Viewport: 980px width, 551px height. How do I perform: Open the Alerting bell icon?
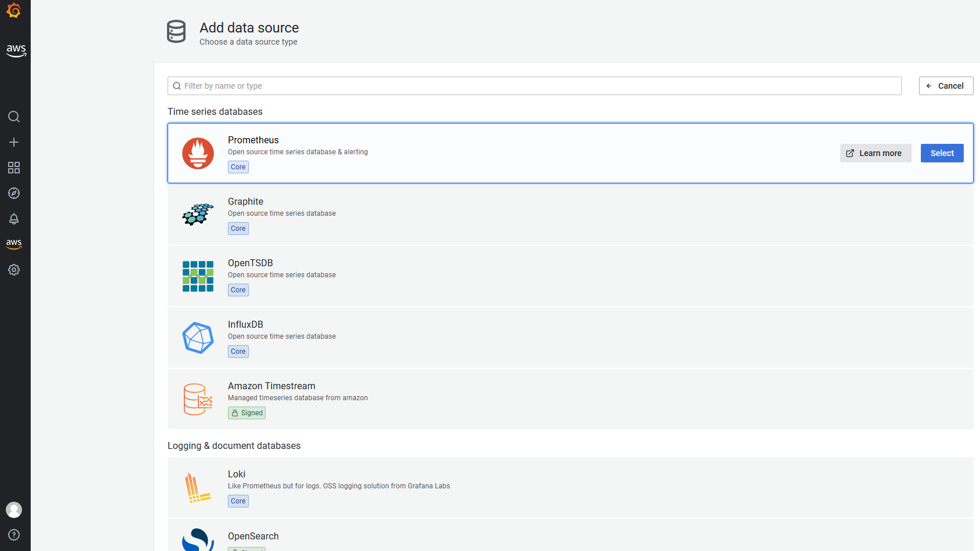pyautogui.click(x=14, y=219)
